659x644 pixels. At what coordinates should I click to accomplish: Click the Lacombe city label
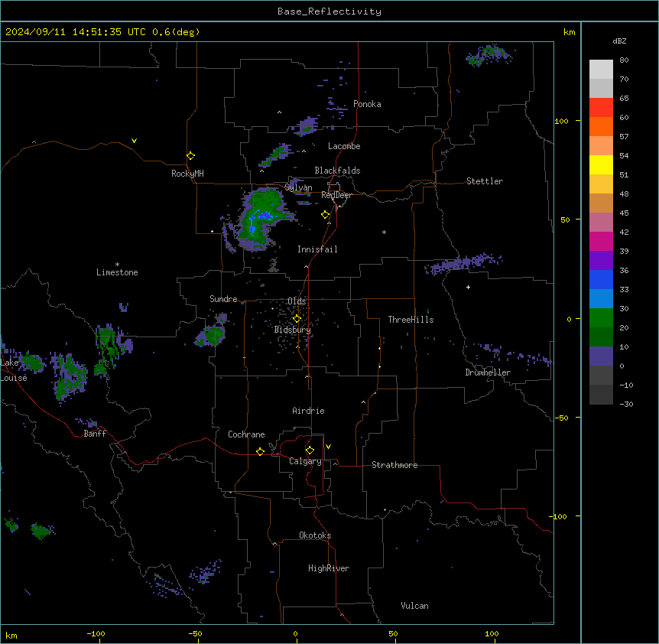(x=344, y=146)
